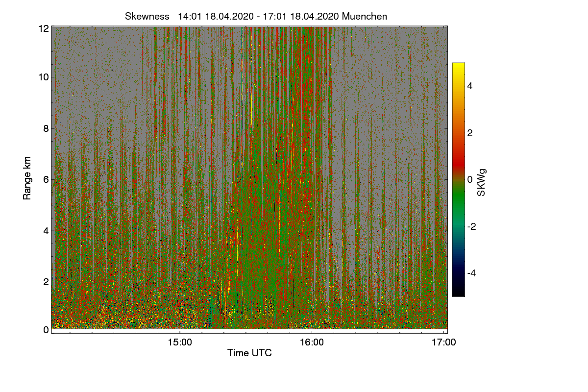Click the 12 km range tick label

44,28
